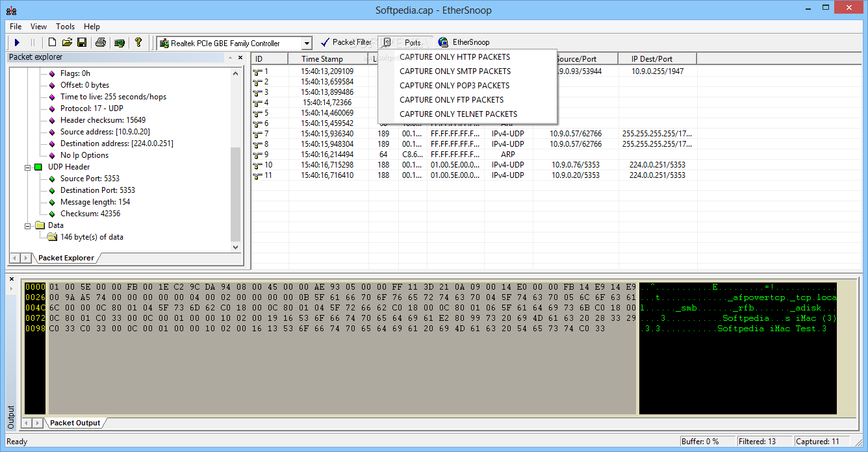The width and height of the screenshot is (868, 452).
Task: Click 'Captured: 11' in status bar
Action: pyautogui.click(x=817, y=442)
